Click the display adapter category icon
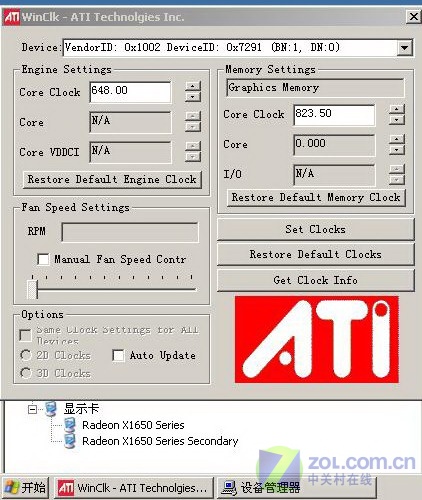422x500 pixels. (51, 409)
